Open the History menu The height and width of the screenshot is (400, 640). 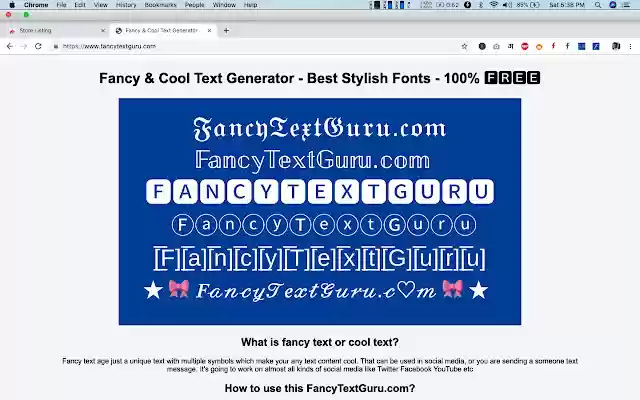(x=126, y=5)
